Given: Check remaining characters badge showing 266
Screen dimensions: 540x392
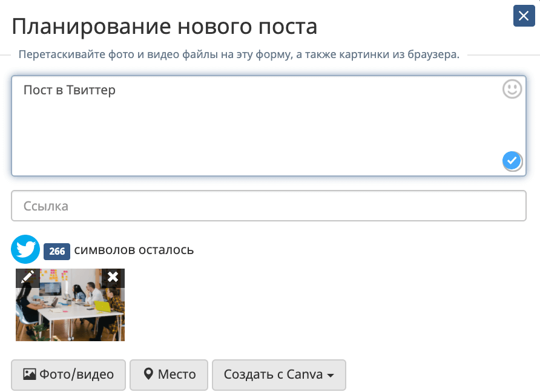Looking at the screenshot, I should [x=57, y=249].
